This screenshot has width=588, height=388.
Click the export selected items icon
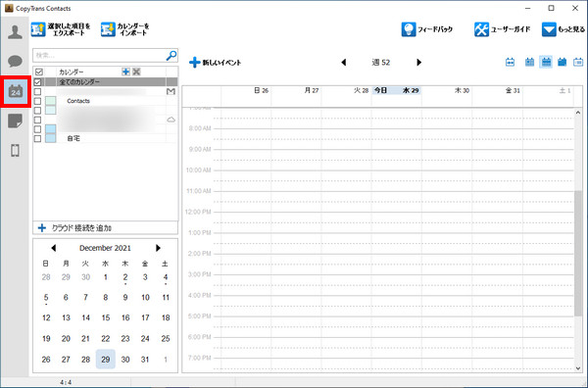point(38,29)
